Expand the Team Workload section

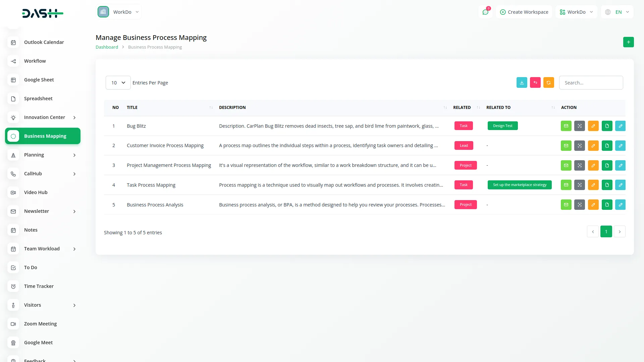click(x=42, y=249)
